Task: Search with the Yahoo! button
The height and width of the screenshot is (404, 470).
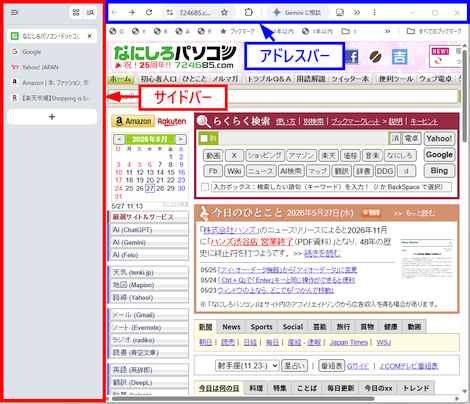Action: (439, 139)
